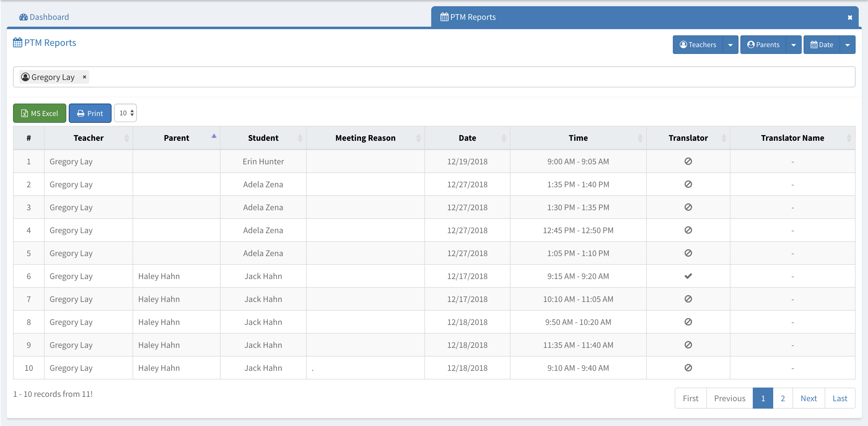Expand the Teachers dropdown arrow
The width and height of the screenshot is (868, 426).
(730, 45)
